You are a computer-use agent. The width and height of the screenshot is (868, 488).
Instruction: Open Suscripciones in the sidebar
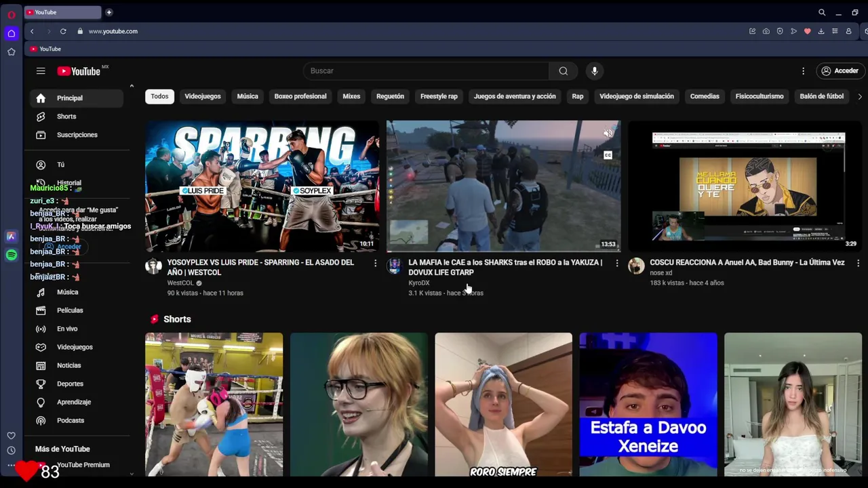point(77,135)
